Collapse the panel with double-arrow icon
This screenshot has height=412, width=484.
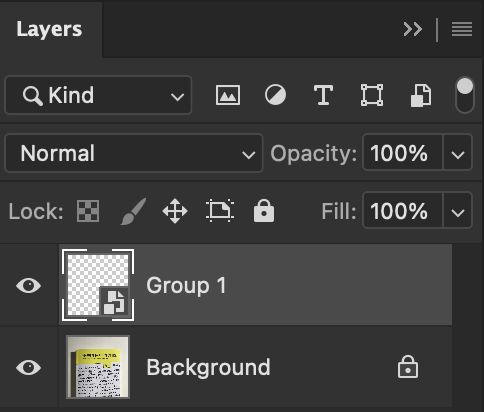click(x=413, y=29)
